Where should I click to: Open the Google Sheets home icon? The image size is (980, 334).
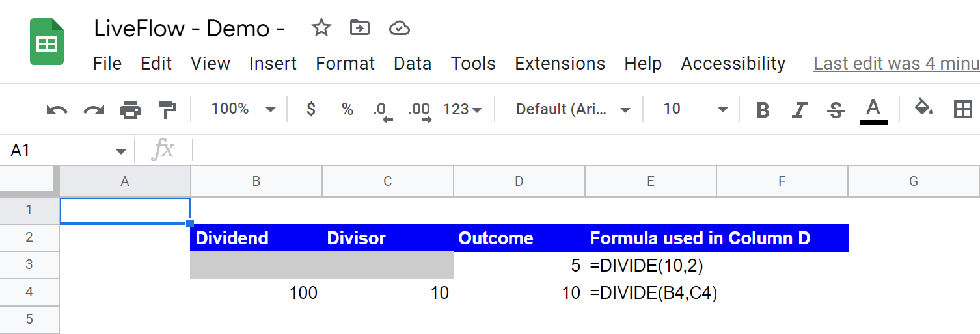point(47,42)
